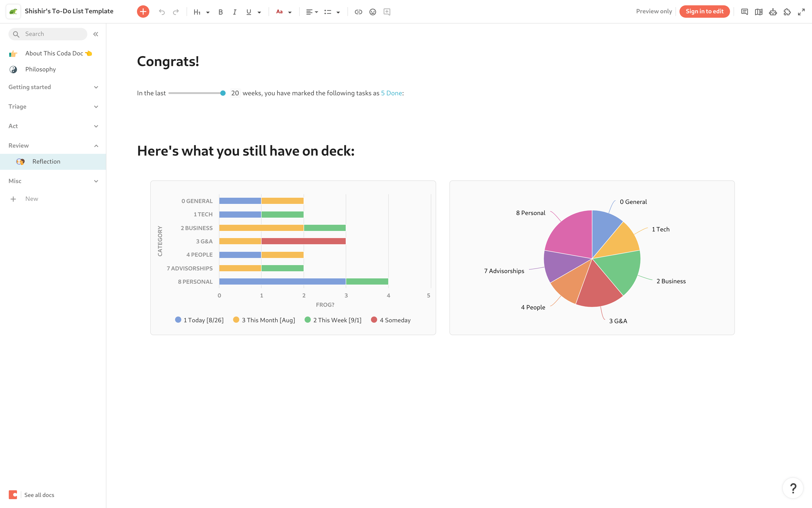The width and height of the screenshot is (812, 508).
Task: Click the red plus insert button
Action: click(x=143, y=12)
